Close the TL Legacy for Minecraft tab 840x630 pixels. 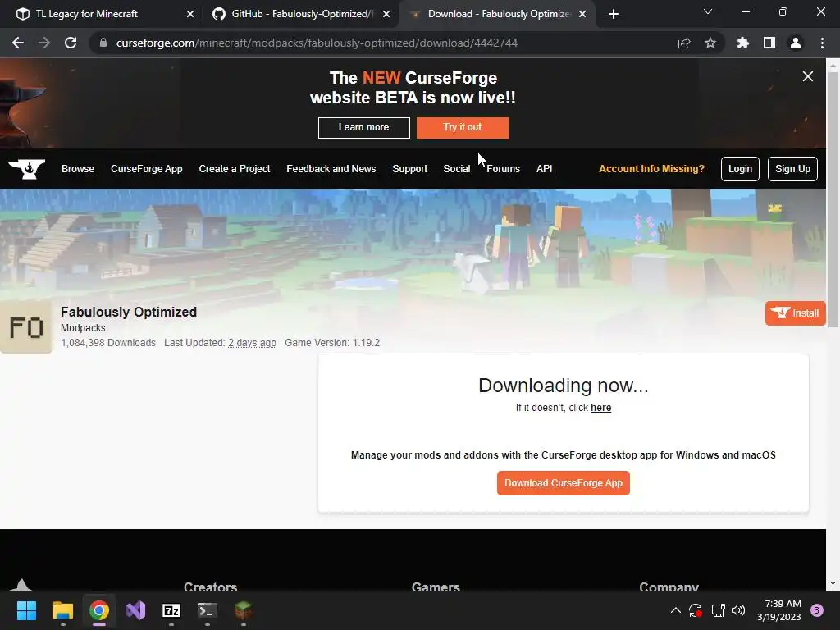[x=190, y=14]
